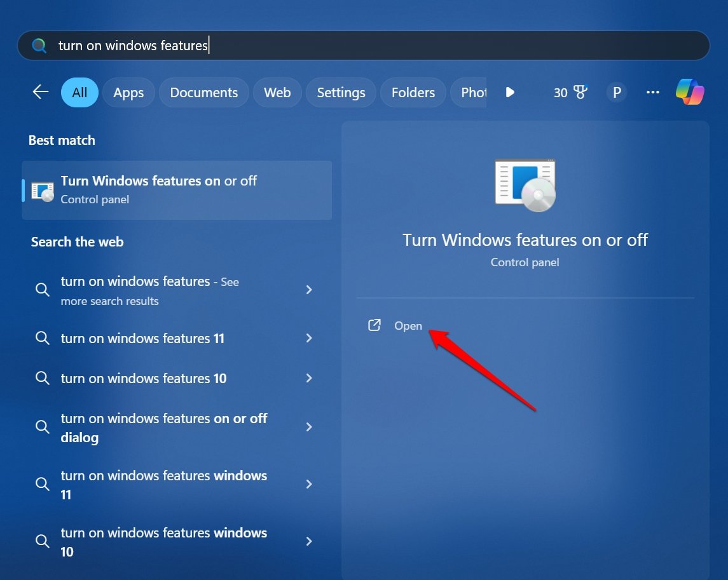Click preview title 'Turn Windows features on or off'
This screenshot has width=728, height=580.
525,240
